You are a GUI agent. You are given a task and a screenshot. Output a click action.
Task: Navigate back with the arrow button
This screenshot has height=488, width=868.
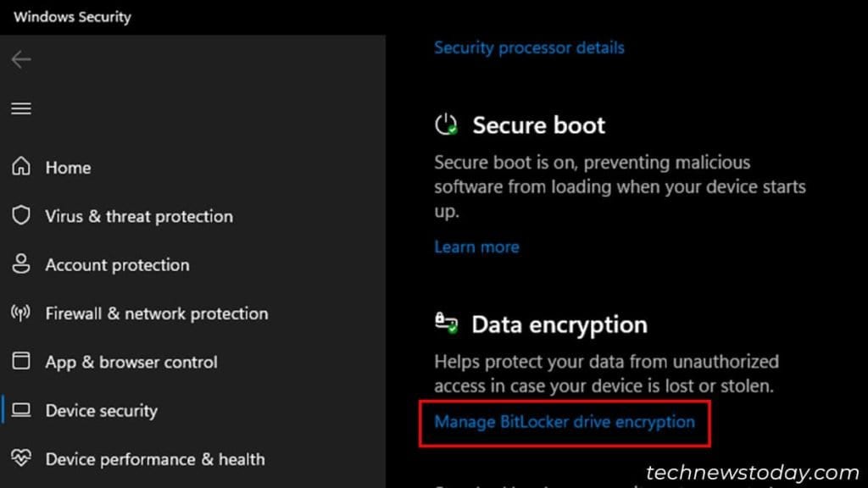pyautogui.click(x=20, y=59)
